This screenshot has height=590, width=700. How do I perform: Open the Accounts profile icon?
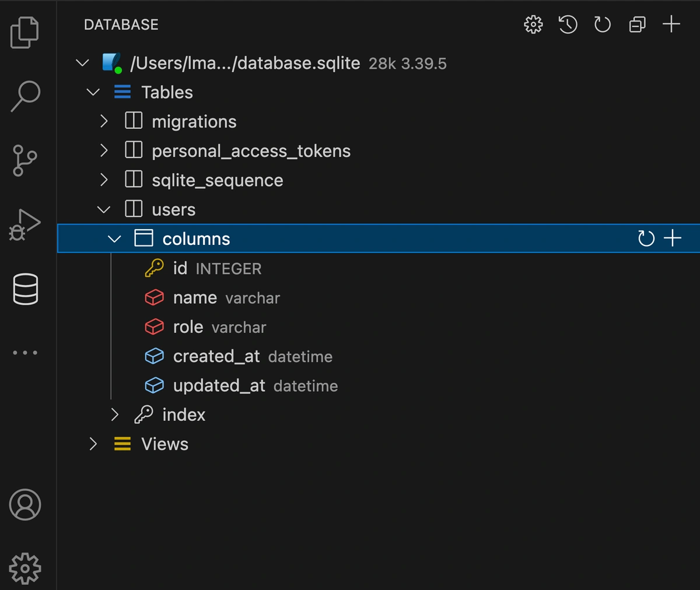pyautogui.click(x=25, y=505)
